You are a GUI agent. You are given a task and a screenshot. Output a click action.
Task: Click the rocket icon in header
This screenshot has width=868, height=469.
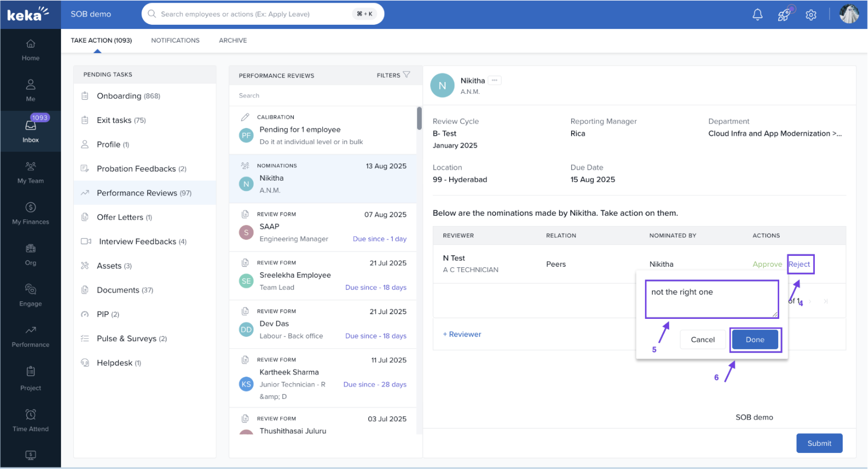(x=784, y=14)
